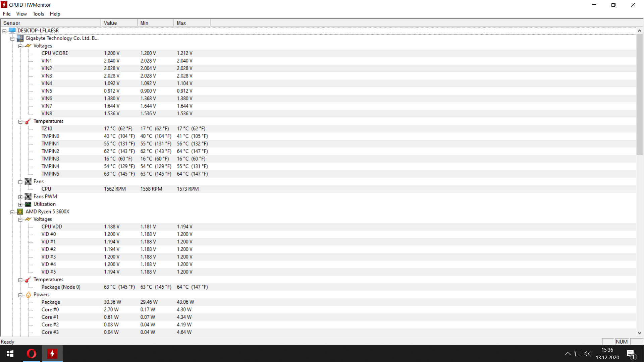Select the CPU VCORE sensor row
This screenshot has height=362, width=644.
55,53
